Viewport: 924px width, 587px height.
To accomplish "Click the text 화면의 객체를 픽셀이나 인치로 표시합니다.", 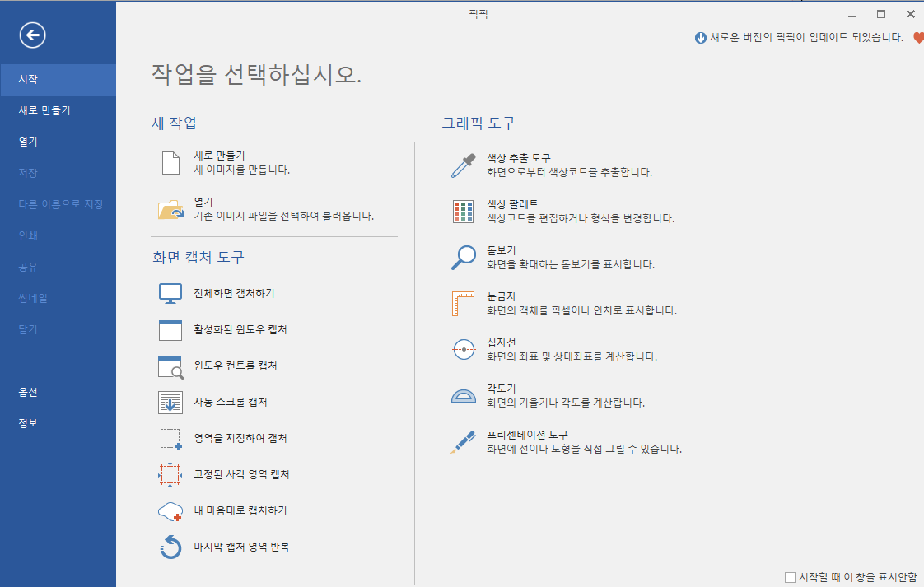I will [581, 310].
